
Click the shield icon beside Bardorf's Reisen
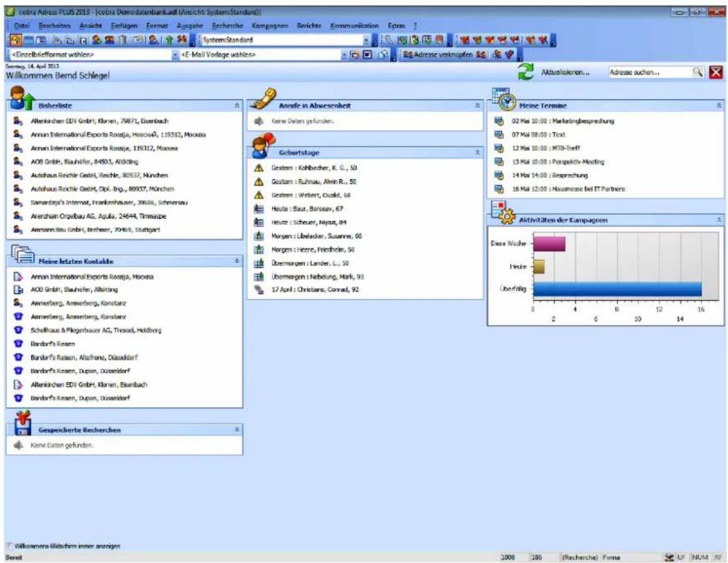[x=18, y=344]
